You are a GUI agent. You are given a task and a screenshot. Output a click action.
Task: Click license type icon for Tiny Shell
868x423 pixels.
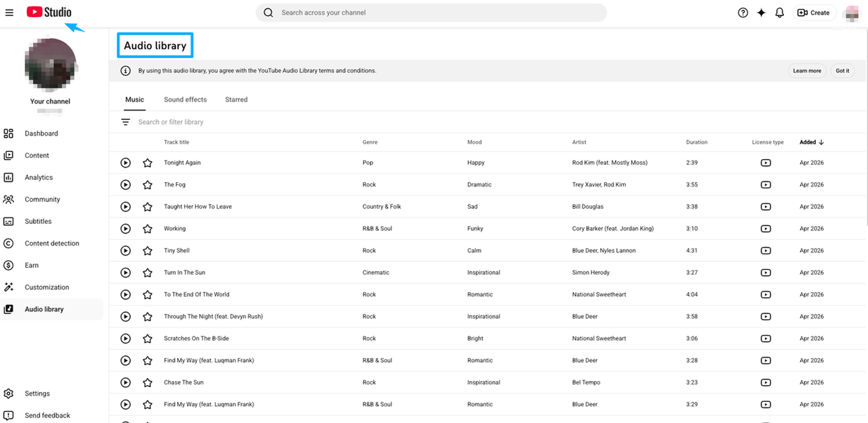(766, 251)
